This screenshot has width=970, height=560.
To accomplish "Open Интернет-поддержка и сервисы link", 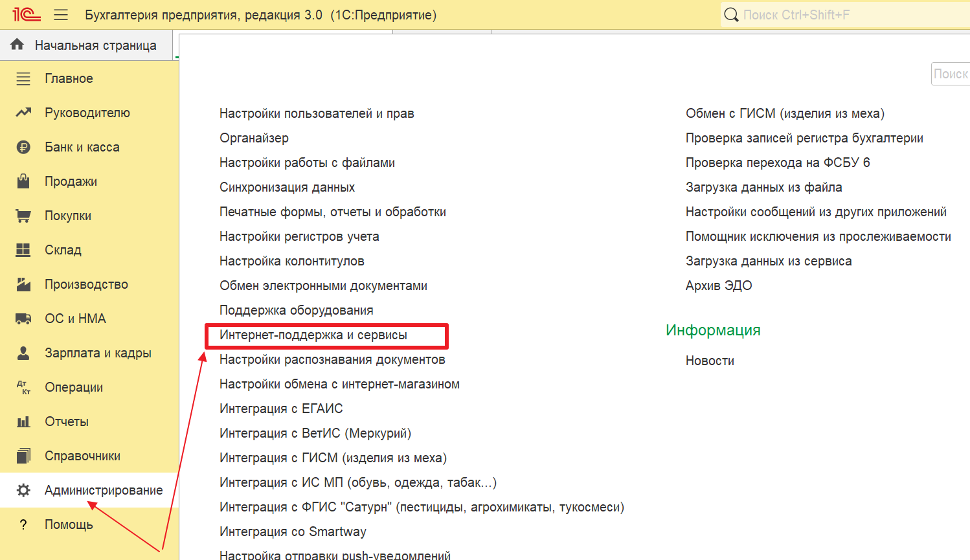I will [x=313, y=335].
